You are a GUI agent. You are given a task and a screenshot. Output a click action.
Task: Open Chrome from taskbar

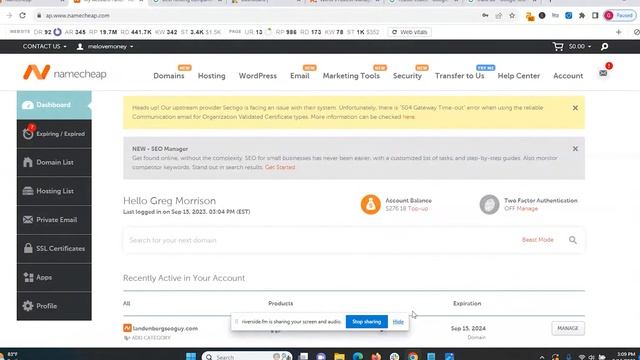[413, 356]
